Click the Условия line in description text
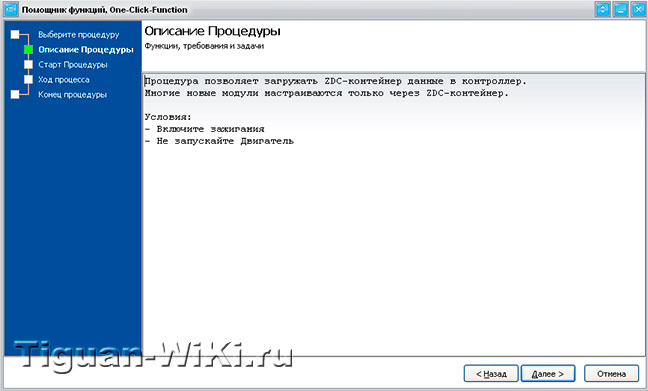 tap(168, 117)
